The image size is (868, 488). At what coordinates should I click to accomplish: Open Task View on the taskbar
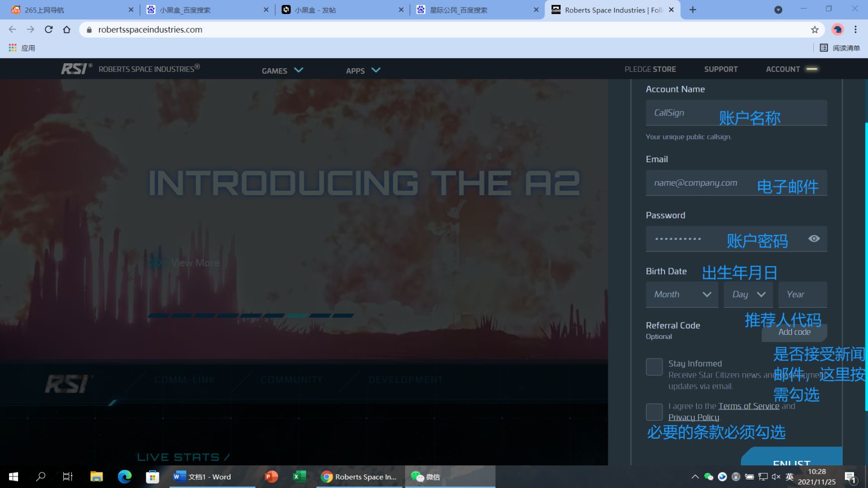tap(68, 476)
